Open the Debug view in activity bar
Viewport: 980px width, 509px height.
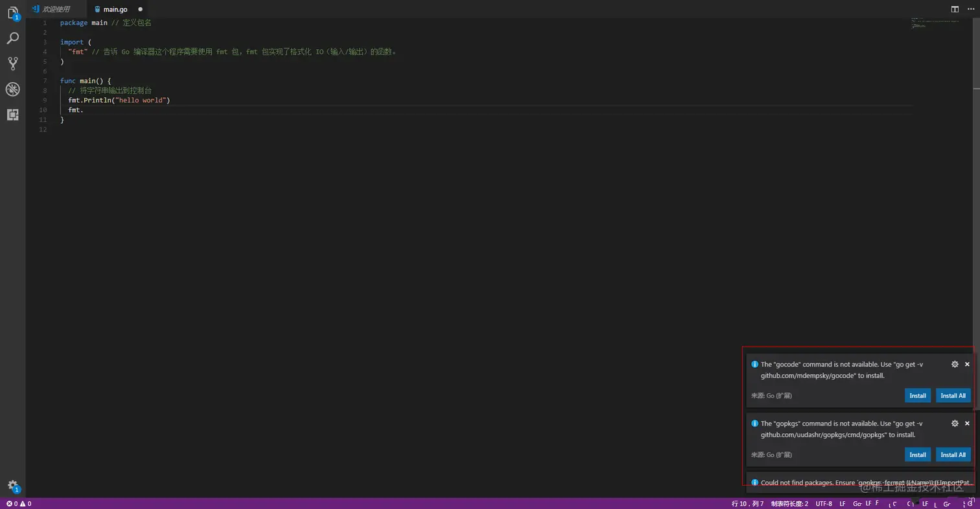pyautogui.click(x=12, y=89)
